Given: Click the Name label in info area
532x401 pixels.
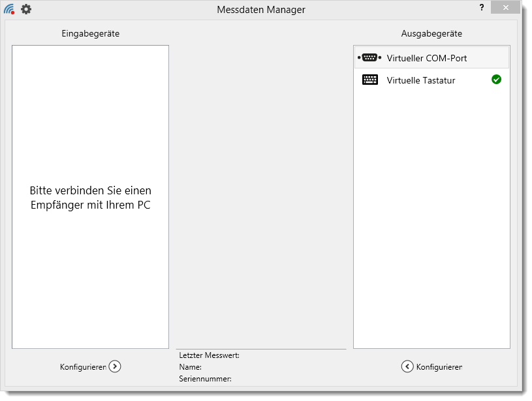Looking at the screenshot, I should [x=190, y=367].
